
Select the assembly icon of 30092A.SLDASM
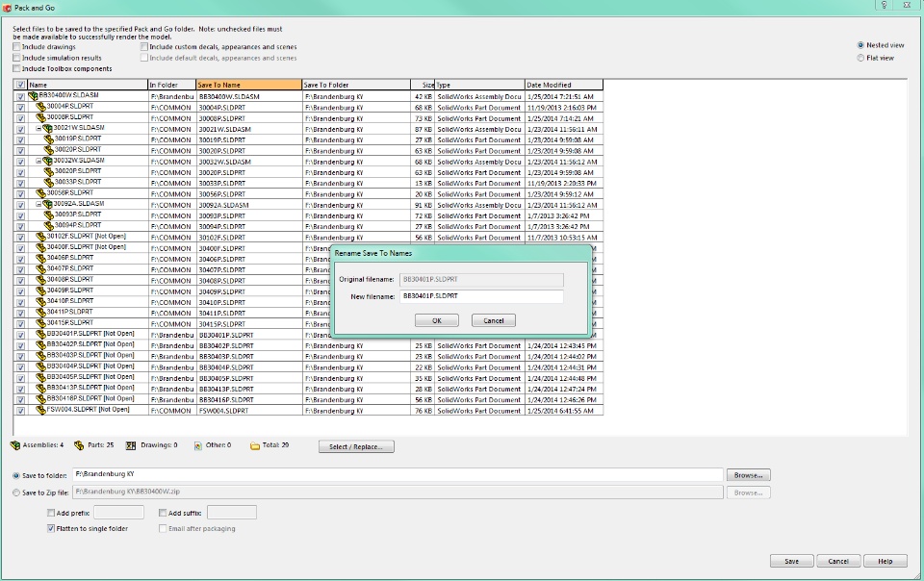(48, 204)
